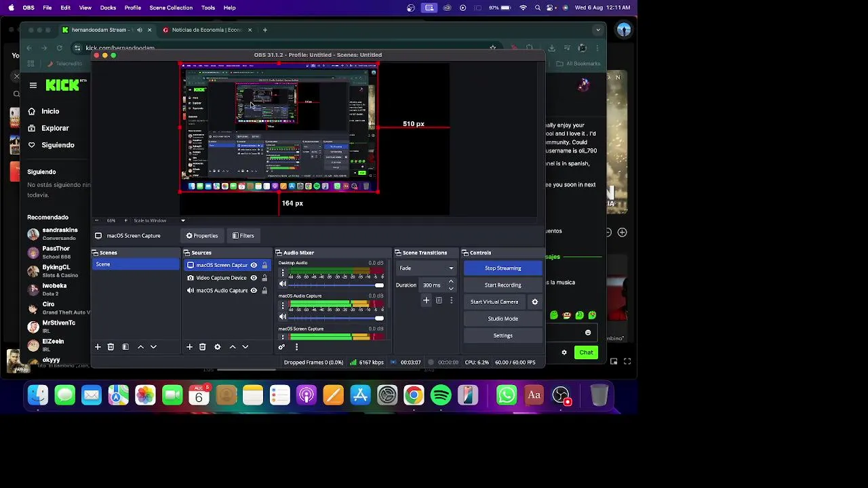Open Desktop Audio three-dot options menu
This screenshot has height=488, width=868.
tap(283, 272)
